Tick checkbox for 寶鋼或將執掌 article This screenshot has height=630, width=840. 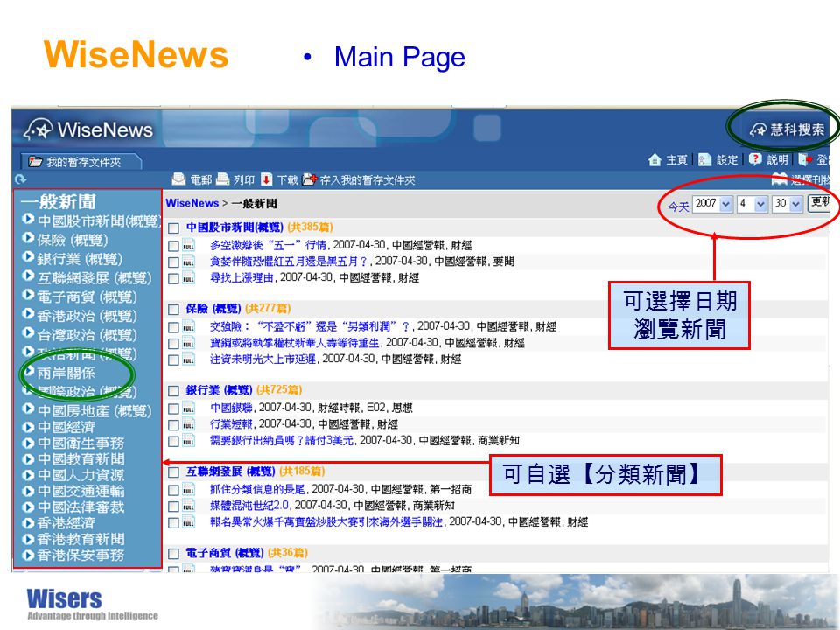[173, 343]
